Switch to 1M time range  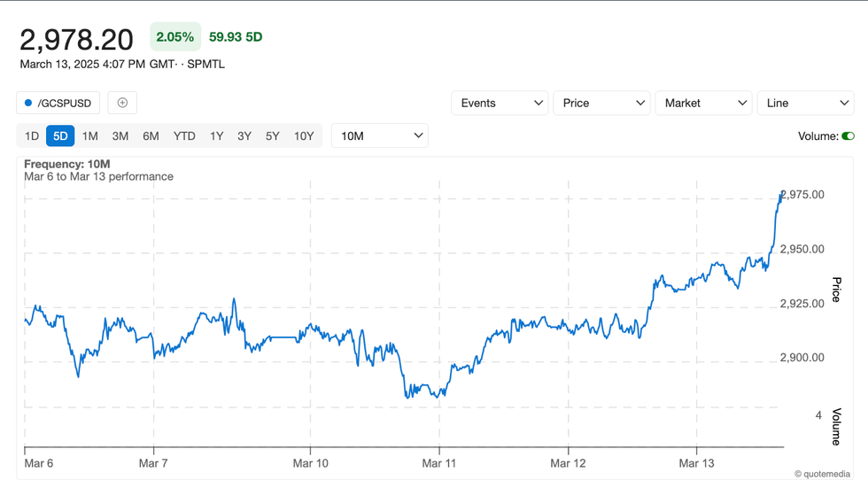pos(90,135)
